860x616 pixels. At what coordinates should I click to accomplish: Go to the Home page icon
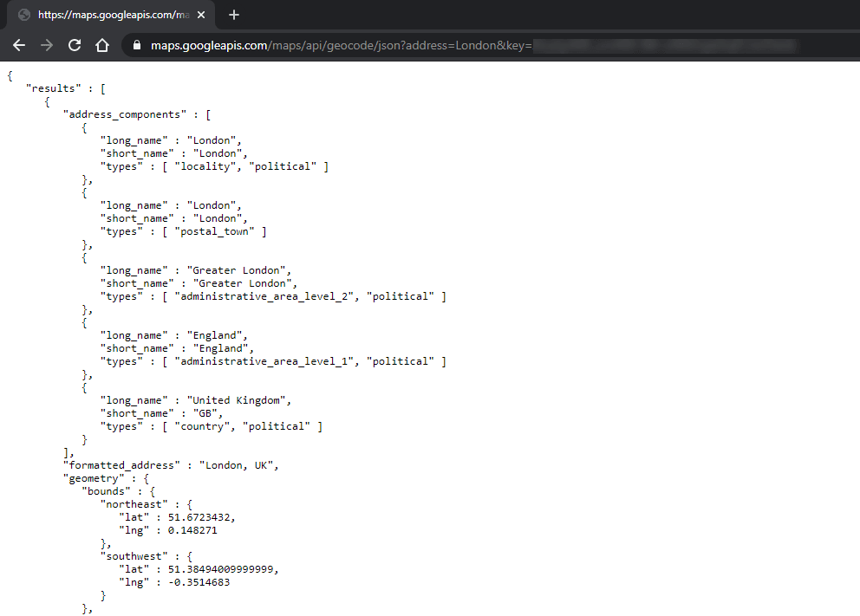102,45
